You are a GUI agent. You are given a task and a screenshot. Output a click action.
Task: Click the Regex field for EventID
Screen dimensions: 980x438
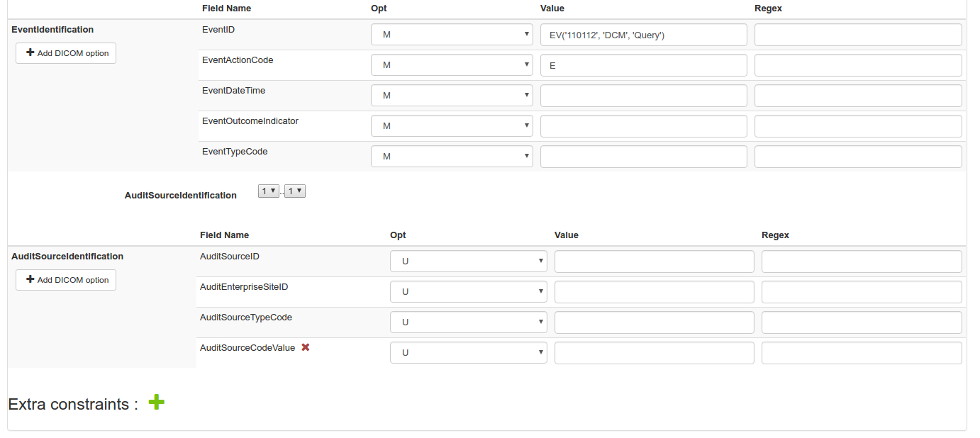(857, 34)
